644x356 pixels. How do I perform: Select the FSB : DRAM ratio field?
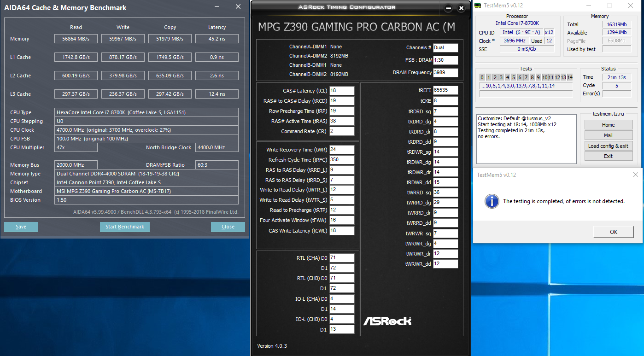click(445, 60)
